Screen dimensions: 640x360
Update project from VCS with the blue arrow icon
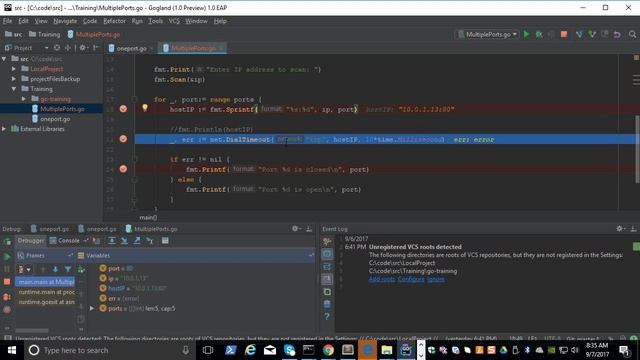(579, 34)
